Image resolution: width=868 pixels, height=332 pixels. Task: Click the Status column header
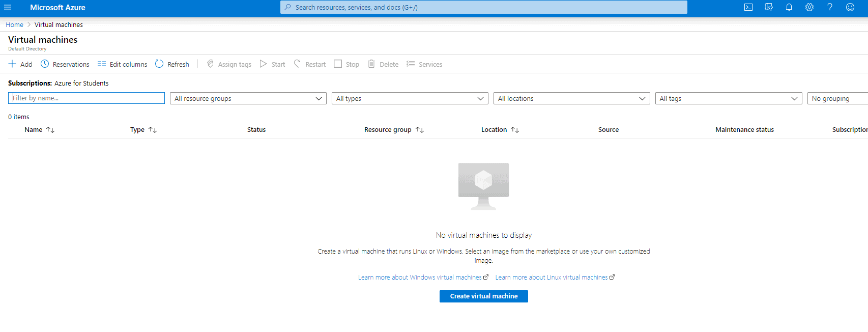pyautogui.click(x=256, y=130)
